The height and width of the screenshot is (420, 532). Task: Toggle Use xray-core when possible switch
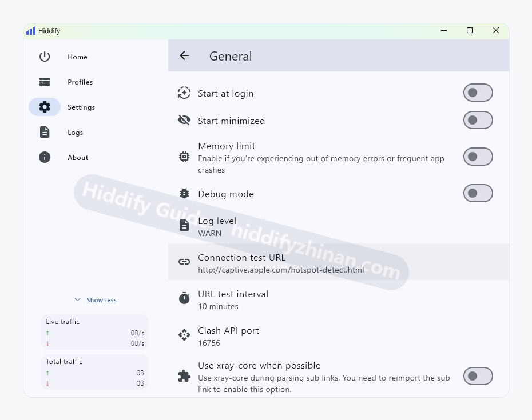click(x=478, y=376)
